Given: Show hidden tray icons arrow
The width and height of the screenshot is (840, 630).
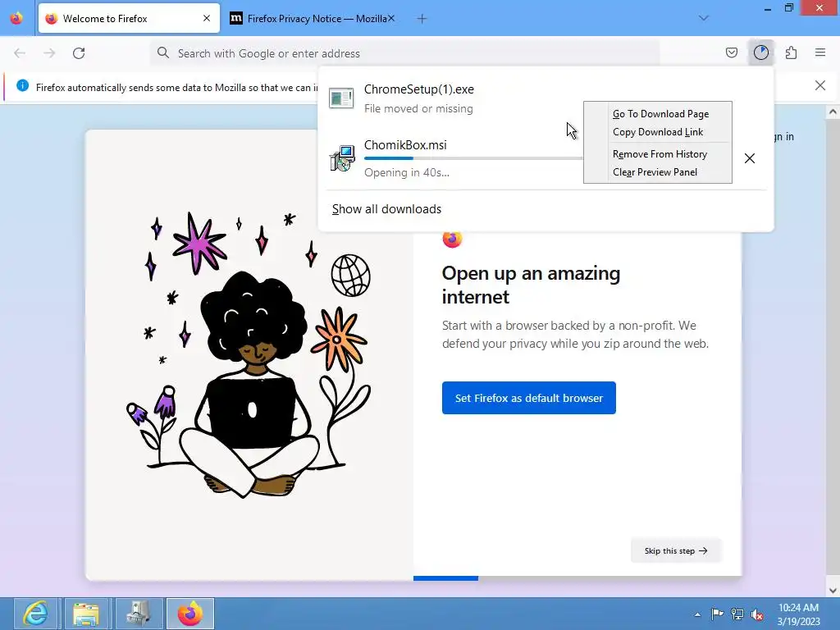Looking at the screenshot, I should [x=697, y=614].
